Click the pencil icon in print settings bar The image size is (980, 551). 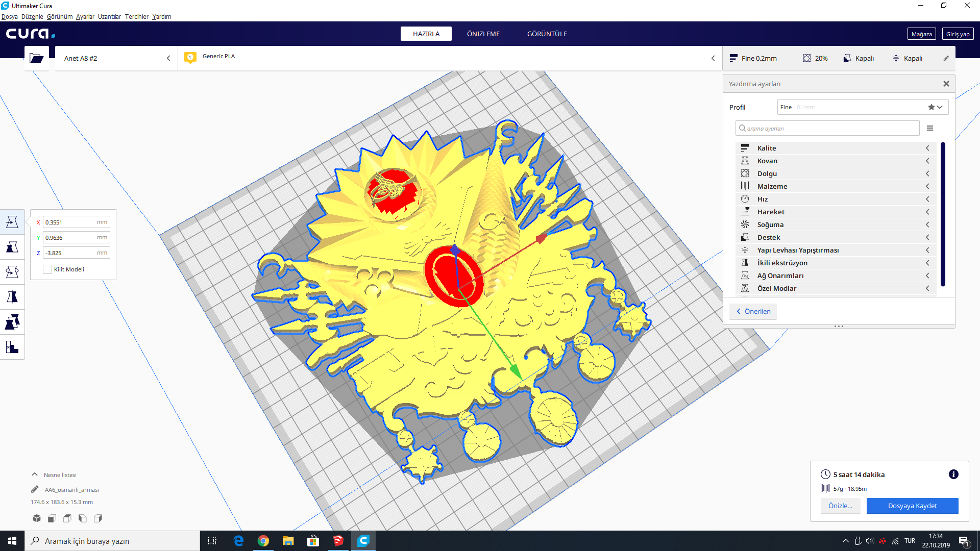point(946,58)
